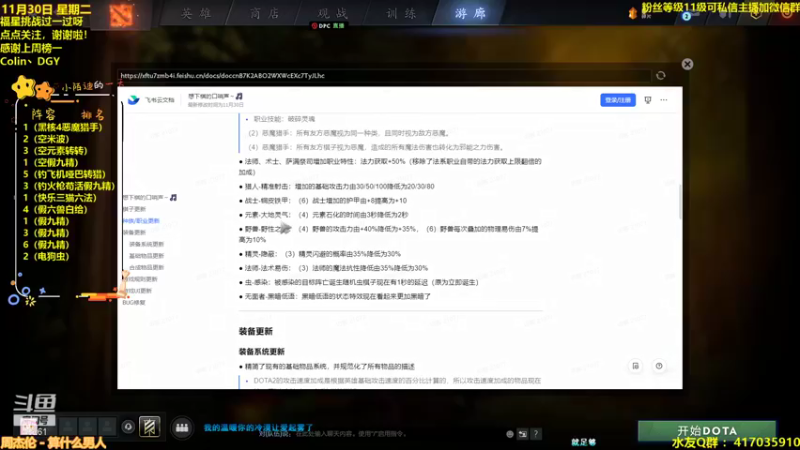Click the 无面者-黑暗低语 bullet line

point(335,296)
